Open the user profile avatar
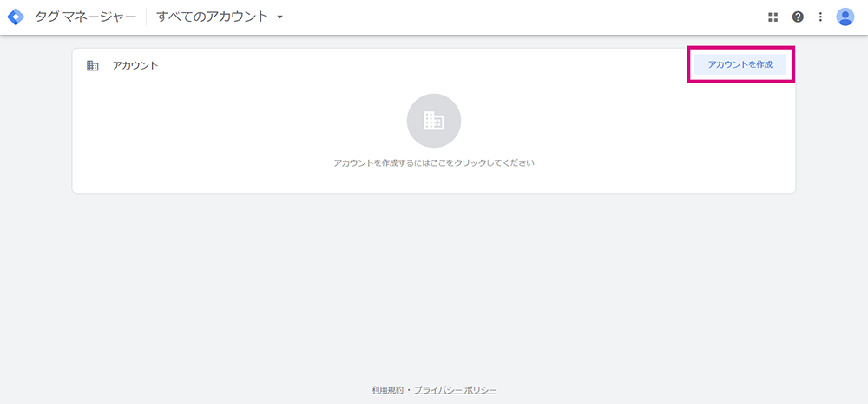Screen dimensions: 868x404 click(x=845, y=17)
